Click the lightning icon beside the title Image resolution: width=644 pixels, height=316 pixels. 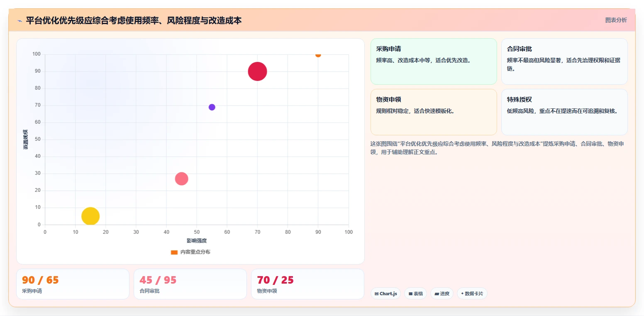coord(20,21)
